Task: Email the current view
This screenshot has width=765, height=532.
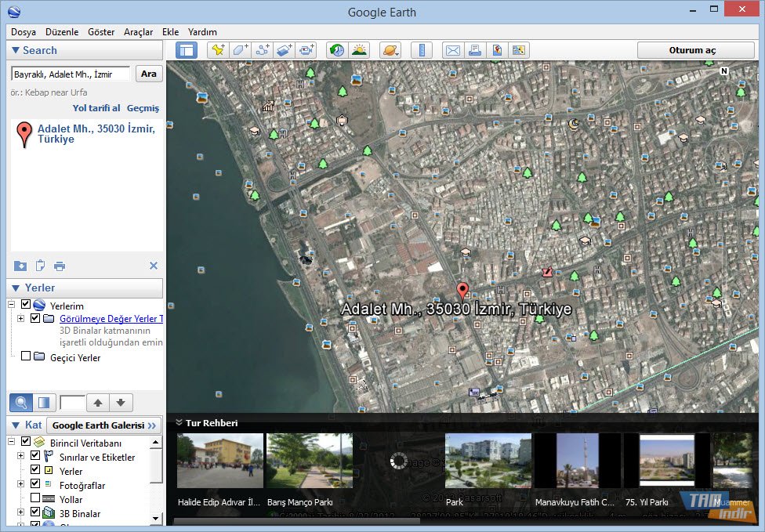Action: pos(453,50)
